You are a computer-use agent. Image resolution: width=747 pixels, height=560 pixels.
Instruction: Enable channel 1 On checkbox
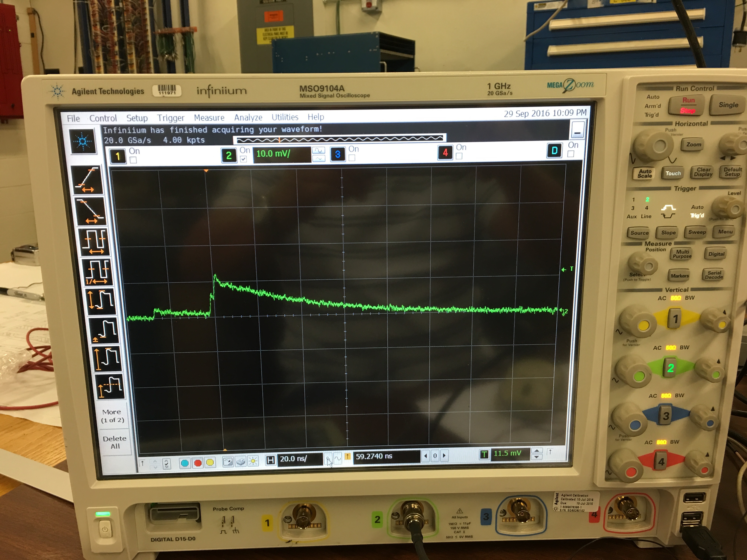coord(133,160)
